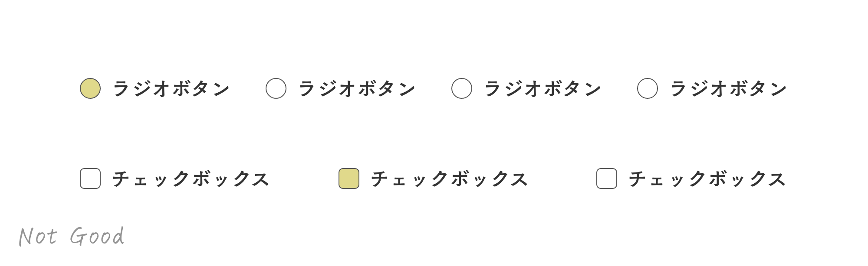Viewport: 868px width, 266px height.
Task: Click the last ラジオボタン text label
Action: [x=728, y=89]
